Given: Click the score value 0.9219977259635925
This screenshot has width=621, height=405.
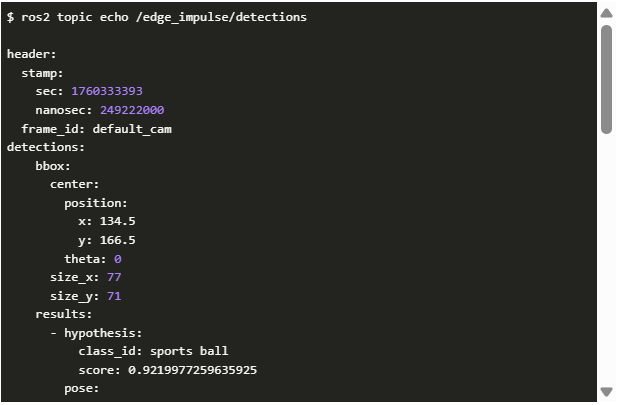Looking at the screenshot, I should coord(192,370).
